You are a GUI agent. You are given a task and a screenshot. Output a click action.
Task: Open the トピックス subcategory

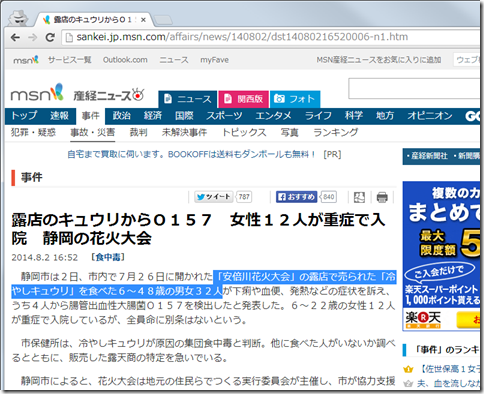(244, 132)
